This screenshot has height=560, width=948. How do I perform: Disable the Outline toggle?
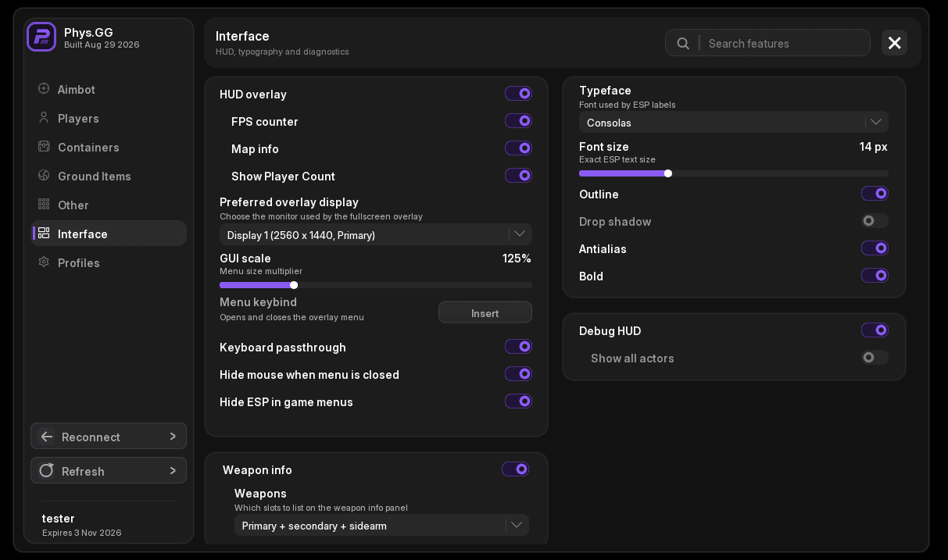coord(875,194)
